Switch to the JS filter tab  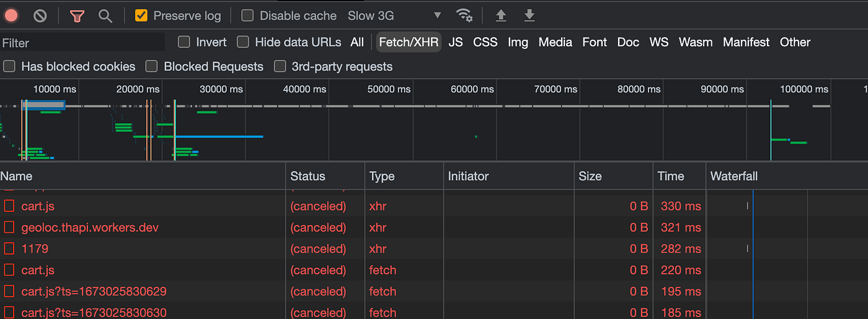click(x=456, y=42)
